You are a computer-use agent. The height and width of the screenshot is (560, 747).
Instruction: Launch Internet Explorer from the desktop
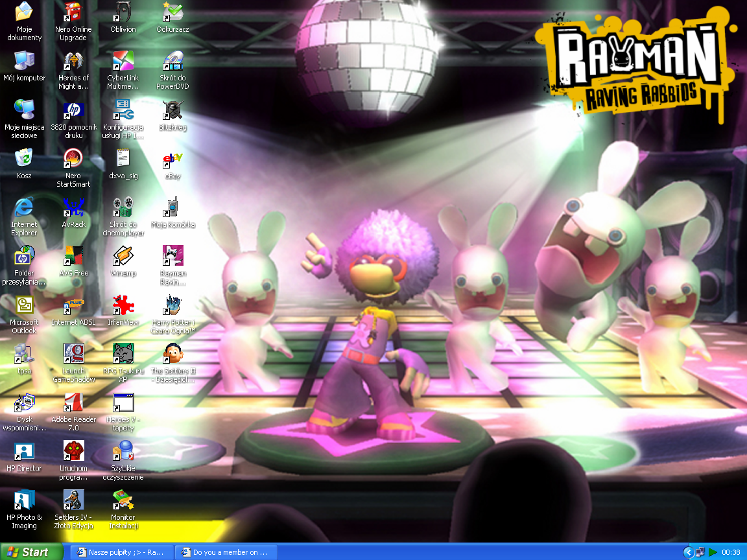24,207
